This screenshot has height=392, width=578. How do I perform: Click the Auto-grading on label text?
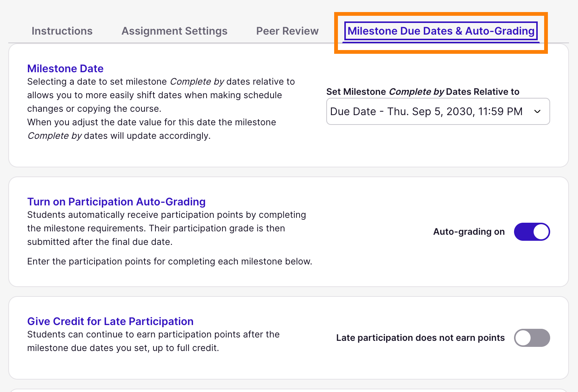(468, 232)
